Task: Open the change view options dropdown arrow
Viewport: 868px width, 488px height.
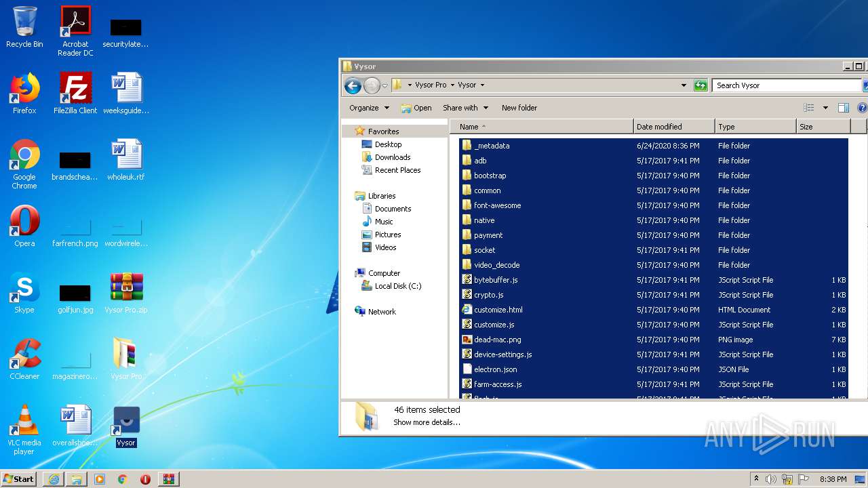Action: pyautogui.click(x=825, y=108)
